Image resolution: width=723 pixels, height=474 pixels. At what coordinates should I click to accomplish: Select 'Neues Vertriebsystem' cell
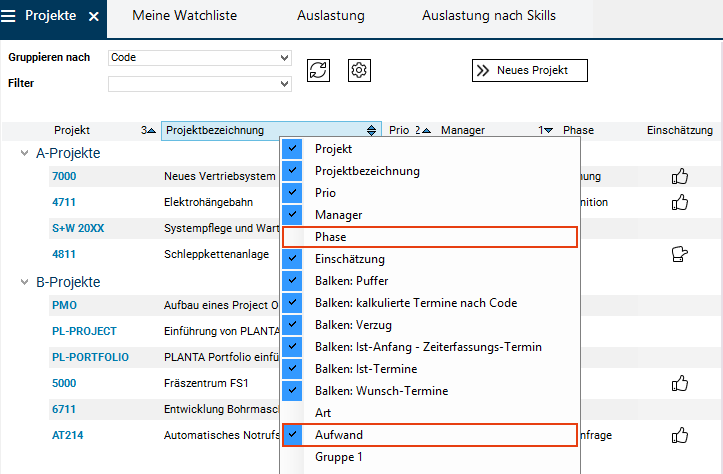219,176
